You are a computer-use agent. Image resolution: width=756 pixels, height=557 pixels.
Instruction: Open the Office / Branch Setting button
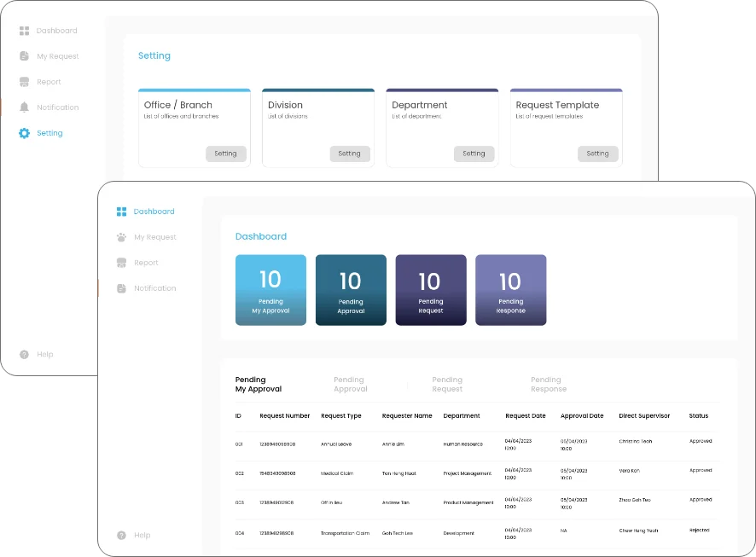226,154
